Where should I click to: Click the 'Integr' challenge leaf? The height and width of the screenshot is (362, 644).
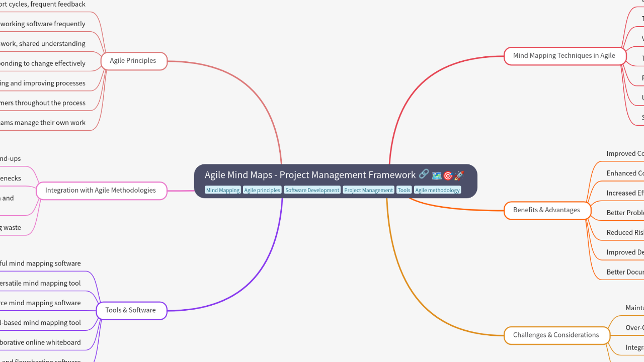pos(634,347)
